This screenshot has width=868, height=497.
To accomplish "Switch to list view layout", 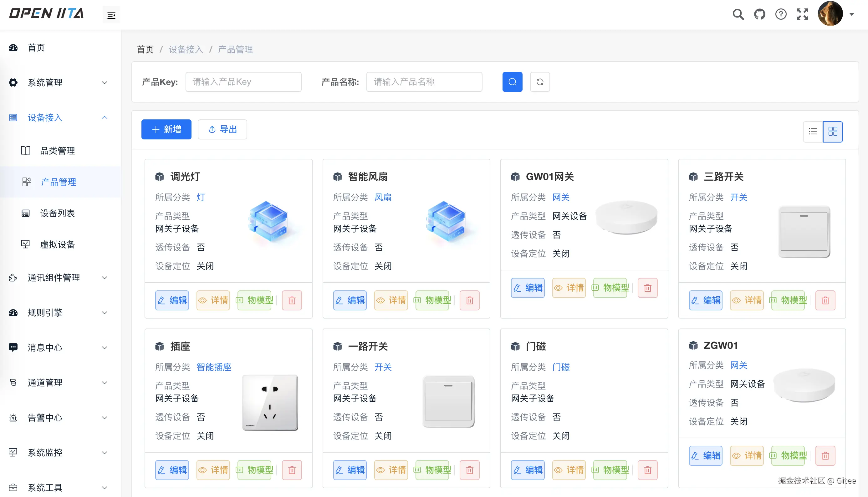I will (x=813, y=131).
